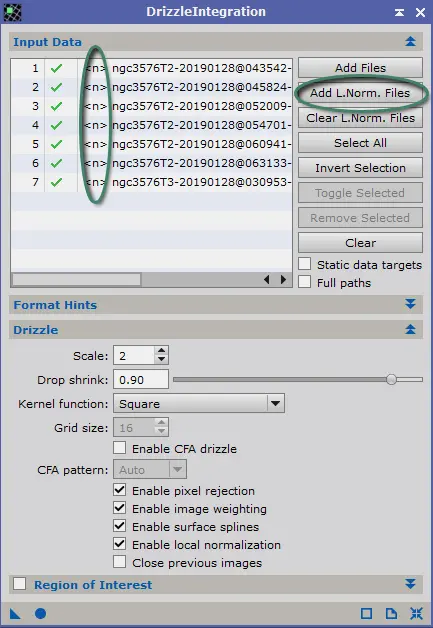Click the square Track View icon

[x=367, y=614]
